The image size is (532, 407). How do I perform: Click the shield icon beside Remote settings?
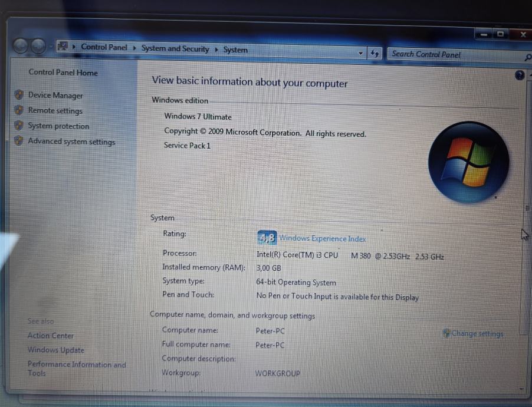click(x=19, y=110)
